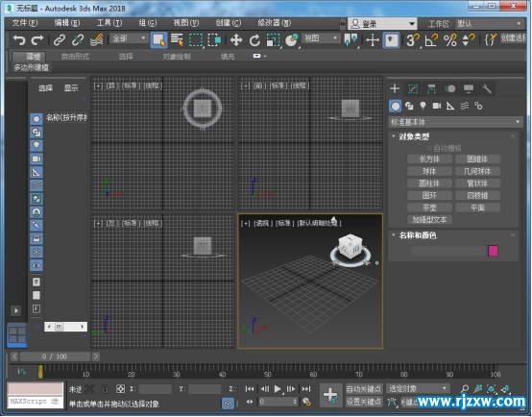Open the Standard Primitives category dropdown
Screen dimensions: 532x417
[455, 122]
